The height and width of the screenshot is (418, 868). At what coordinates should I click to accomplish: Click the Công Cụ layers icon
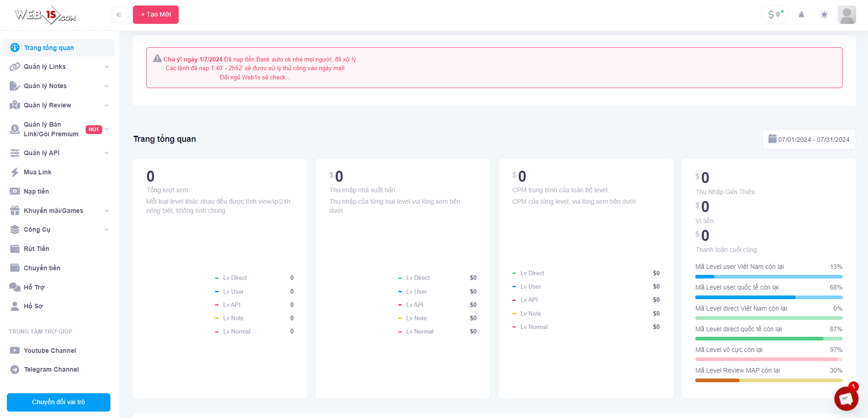click(x=15, y=229)
